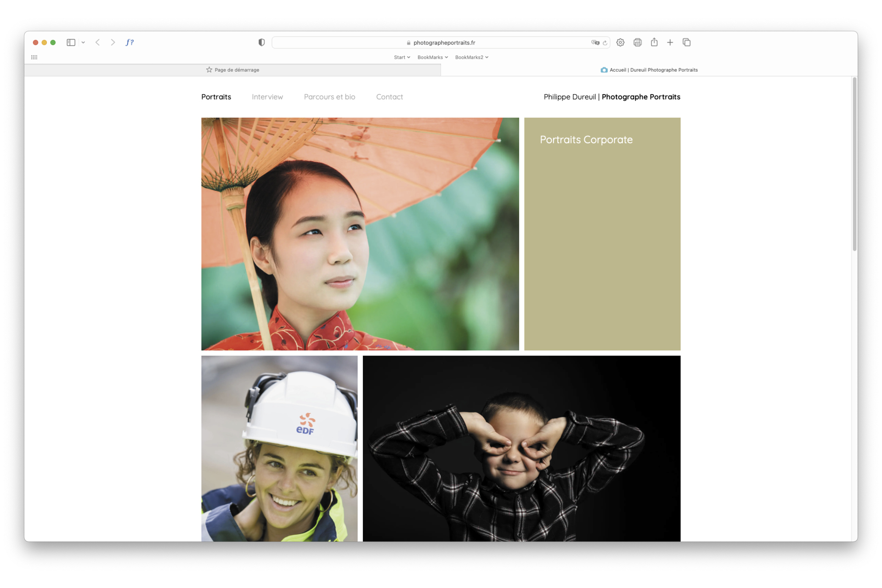Screen dimensions: 882x588
Task: Select the Accueil Dureuil Photographe Portraits tab
Action: click(649, 70)
